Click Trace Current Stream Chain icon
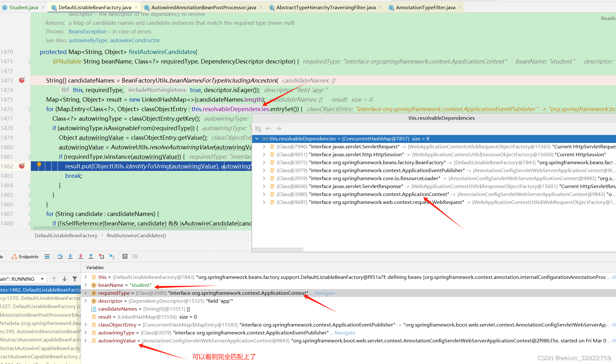The image size is (616, 364). point(135,256)
